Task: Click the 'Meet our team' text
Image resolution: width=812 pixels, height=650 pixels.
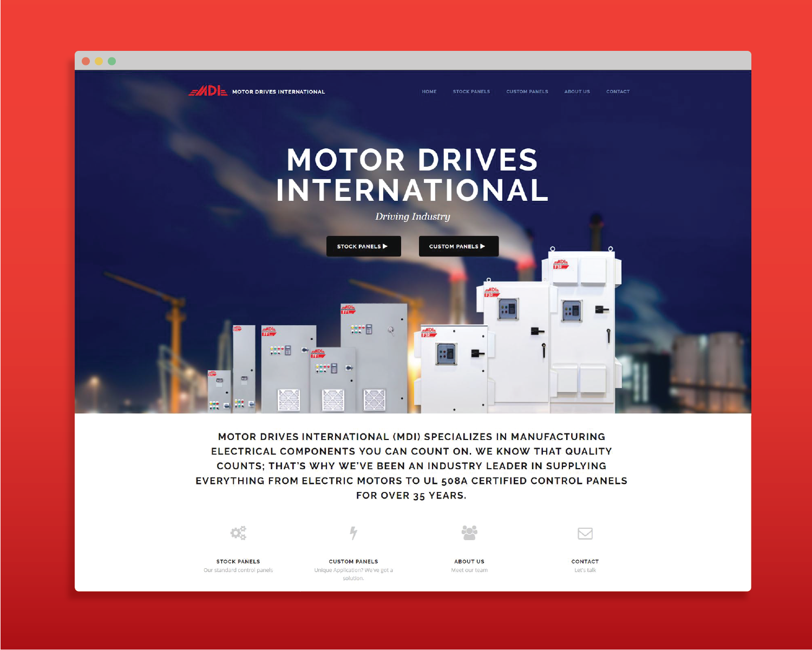Action: 469,570
